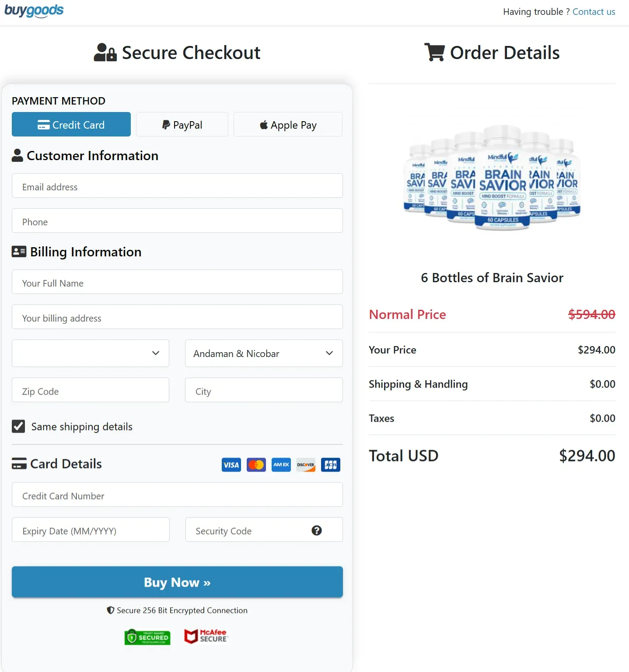Open the security code help tooltip
Image resolution: width=629 pixels, height=672 pixels.
pyautogui.click(x=316, y=530)
